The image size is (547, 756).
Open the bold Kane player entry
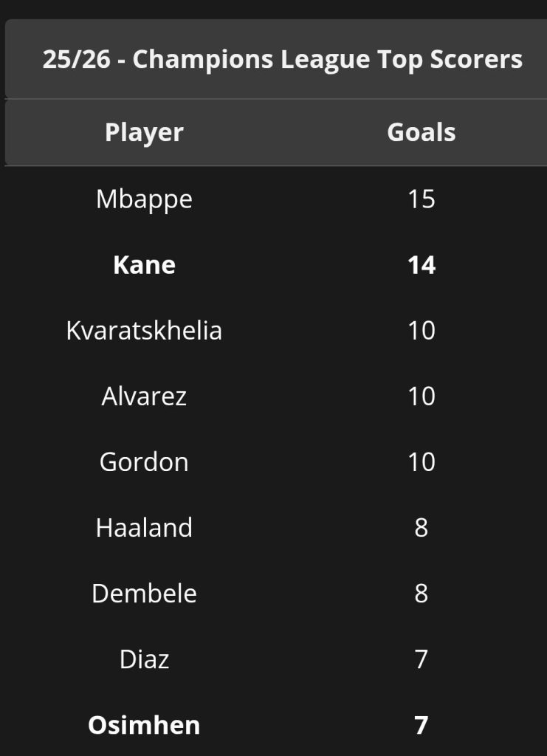tap(144, 265)
